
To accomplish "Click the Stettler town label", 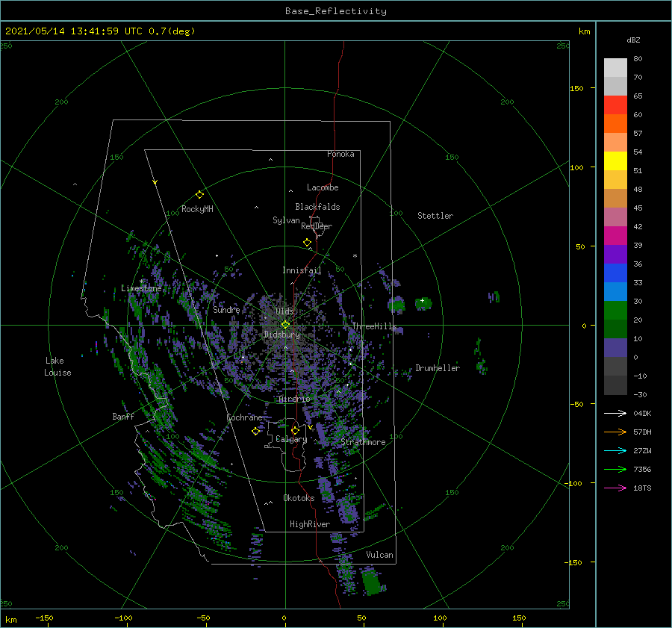I will (x=435, y=216).
